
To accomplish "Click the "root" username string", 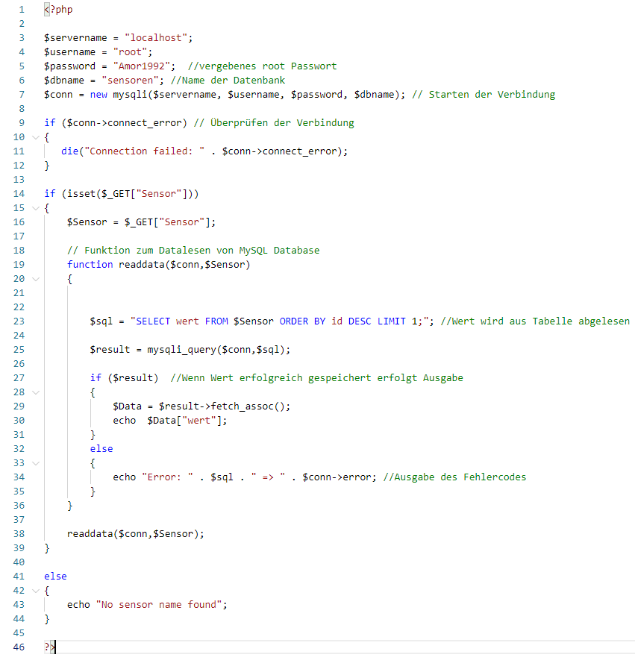I will [x=132, y=52].
